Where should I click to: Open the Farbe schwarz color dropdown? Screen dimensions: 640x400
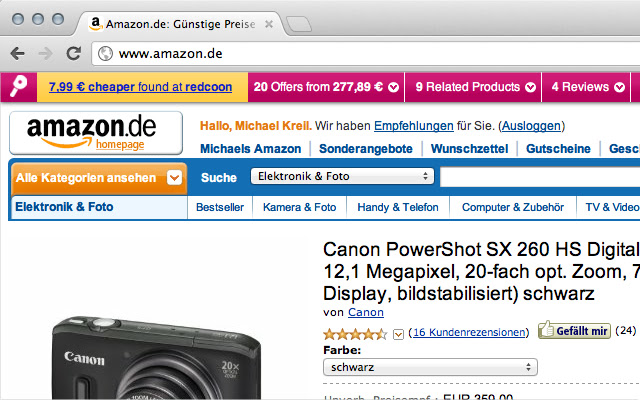pyautogui.click(x=430, y=367)
